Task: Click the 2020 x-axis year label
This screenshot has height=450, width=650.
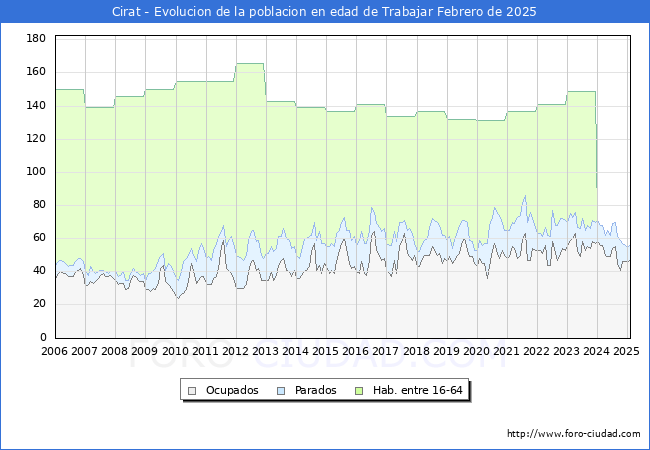Action: coord(476,351)
